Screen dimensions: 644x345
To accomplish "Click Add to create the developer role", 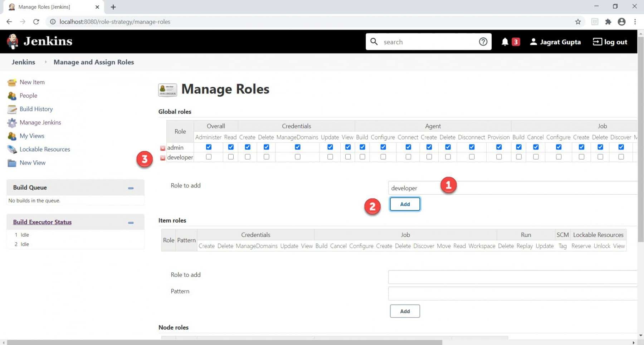I will coord(405,204).
